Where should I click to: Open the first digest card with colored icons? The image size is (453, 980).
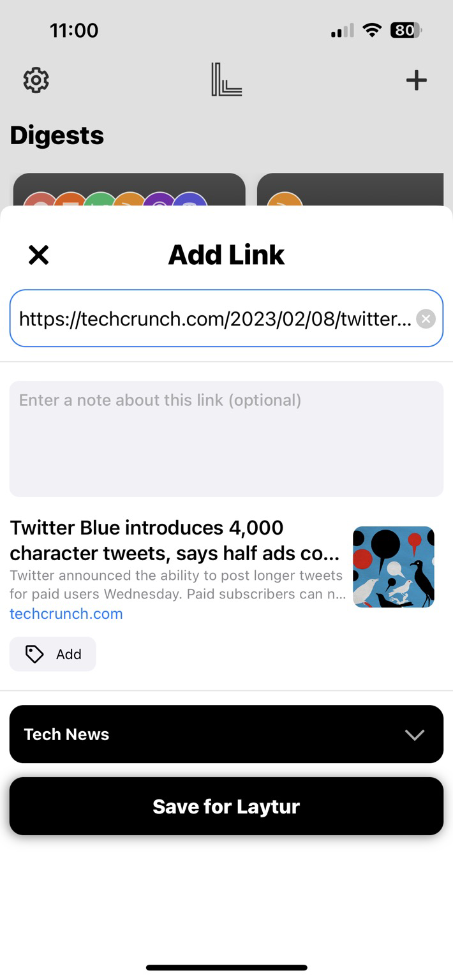click(x=130, y=190)
